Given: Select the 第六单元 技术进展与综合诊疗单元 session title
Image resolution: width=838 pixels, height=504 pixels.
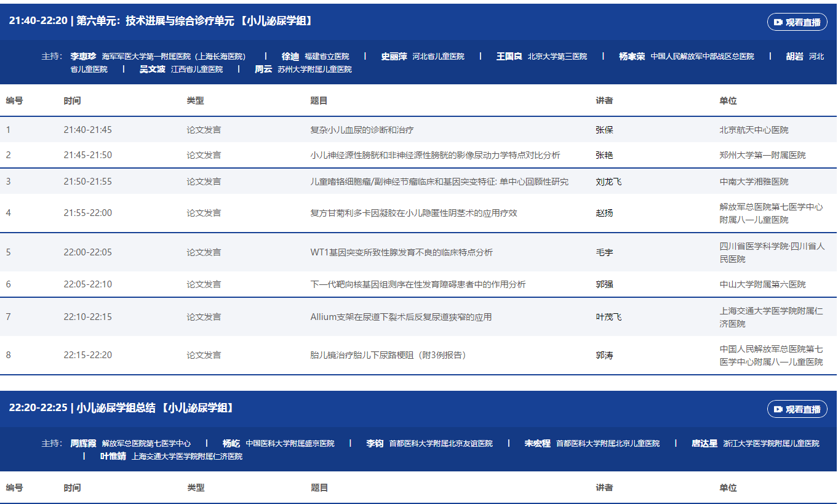Looking at the screenshot, I should pos(161,21).
